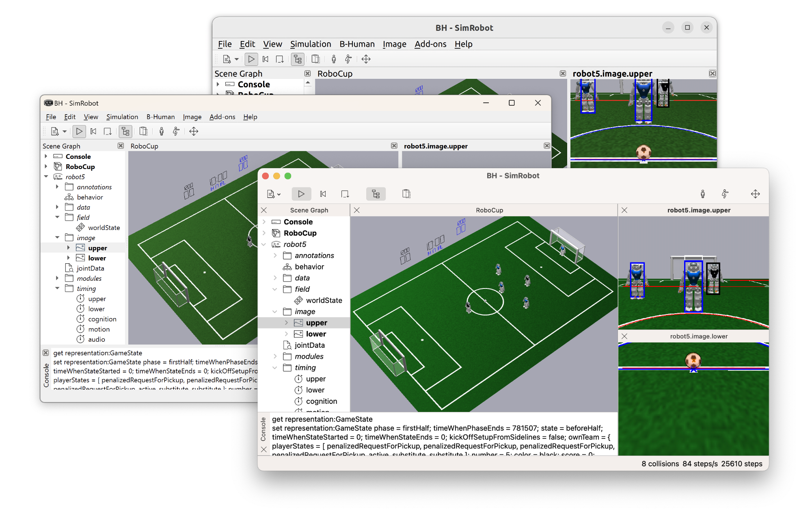Click the play button in the top Linux window
Screen dimensions: 812x516
251,59
